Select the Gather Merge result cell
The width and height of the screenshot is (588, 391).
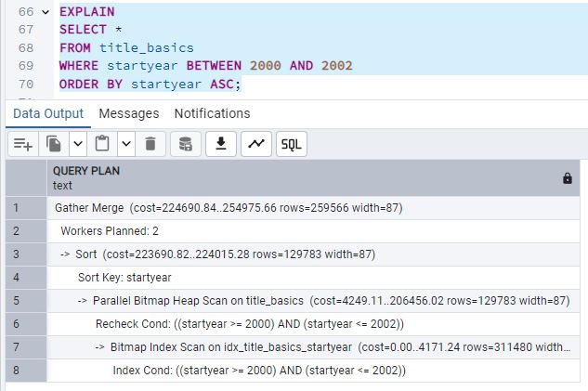tap(229, 208)
